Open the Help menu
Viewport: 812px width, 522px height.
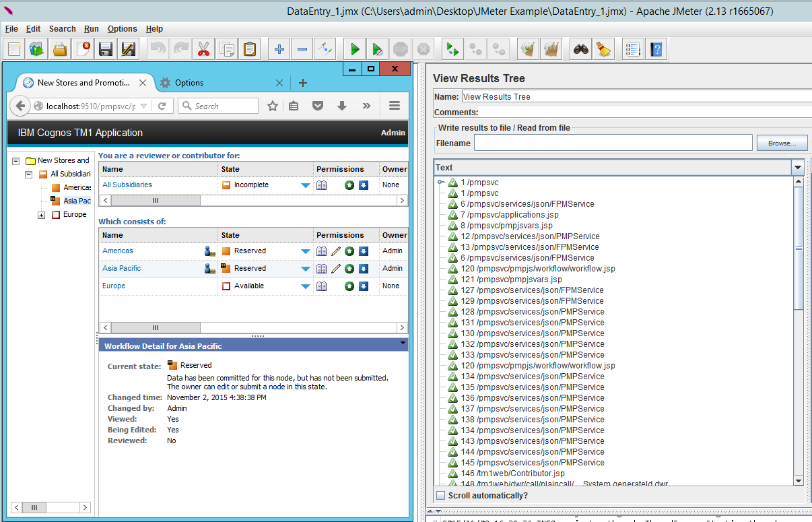click(154, 29)
